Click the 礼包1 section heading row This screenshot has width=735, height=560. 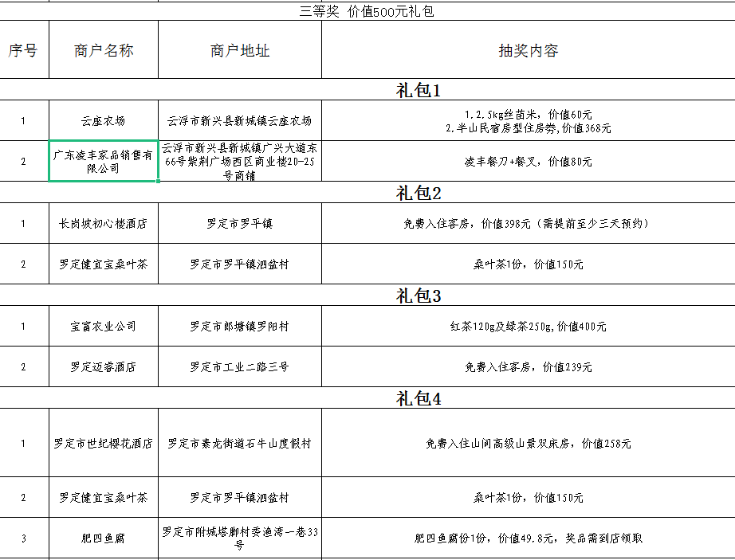click(418, 90)
